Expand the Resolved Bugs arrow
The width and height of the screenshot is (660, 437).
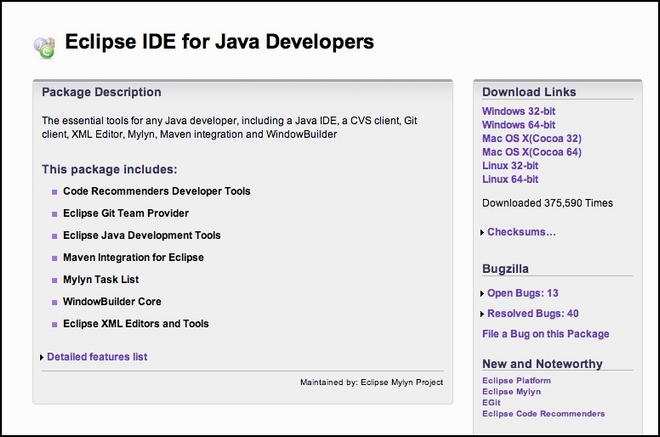tap(482, 314)
